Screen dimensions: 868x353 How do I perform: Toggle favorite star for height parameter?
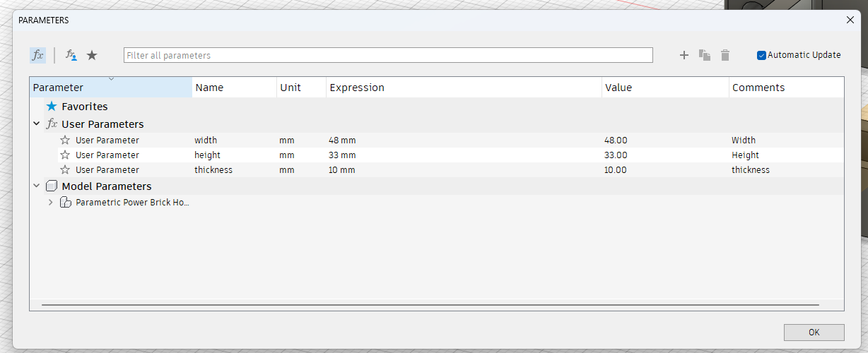(65, 155)
